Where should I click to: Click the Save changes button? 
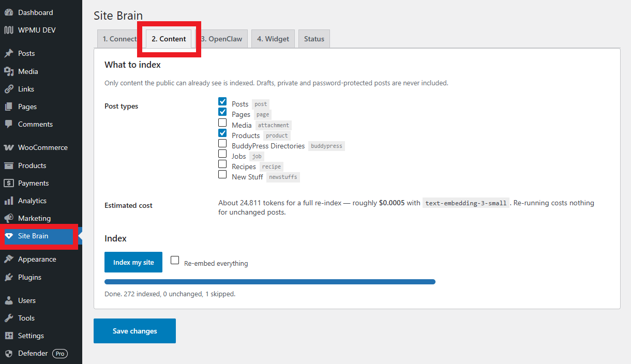[x=134, y=331]
